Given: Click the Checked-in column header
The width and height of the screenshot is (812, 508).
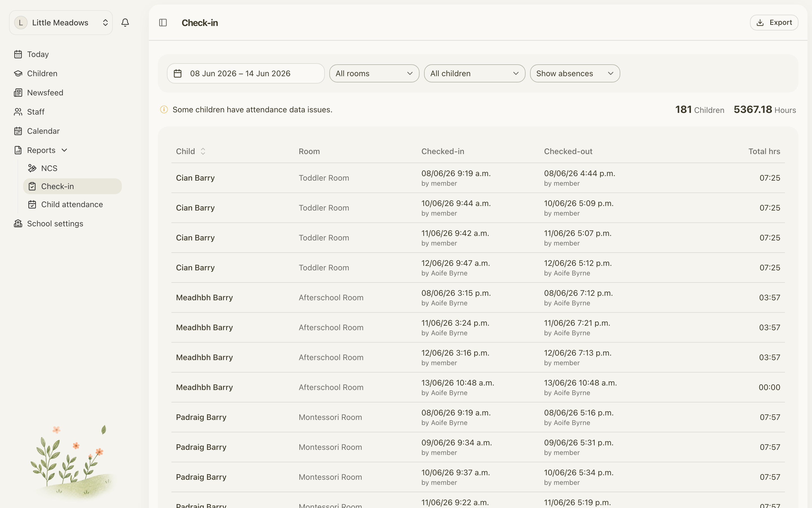Looking at the screenshot, I should point(443,151).
